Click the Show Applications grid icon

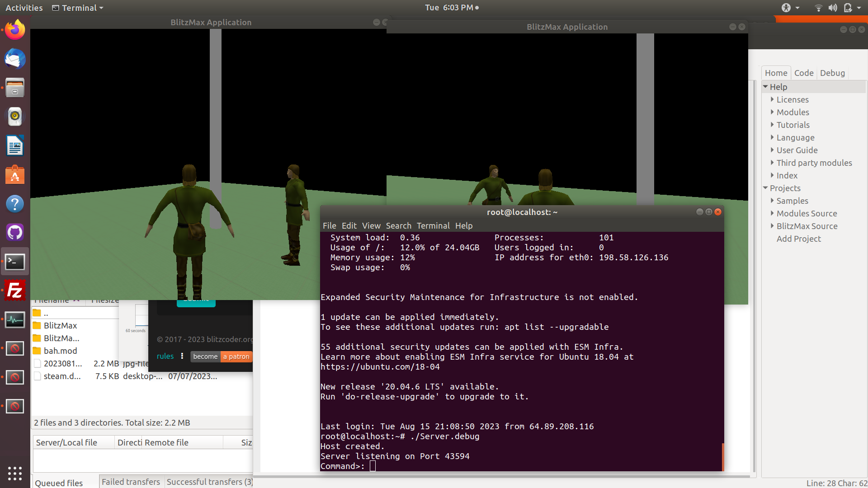pyautogui.click(x=15, y=473)
